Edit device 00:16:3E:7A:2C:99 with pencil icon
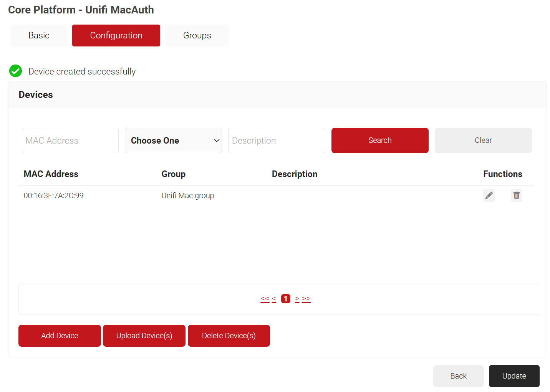The image size is (550, 392). (489, 195)
